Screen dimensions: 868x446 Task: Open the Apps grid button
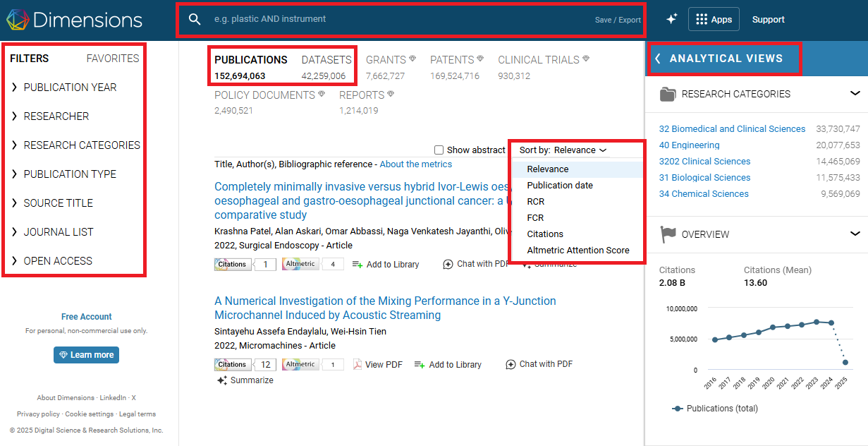(x=714, y=19)
